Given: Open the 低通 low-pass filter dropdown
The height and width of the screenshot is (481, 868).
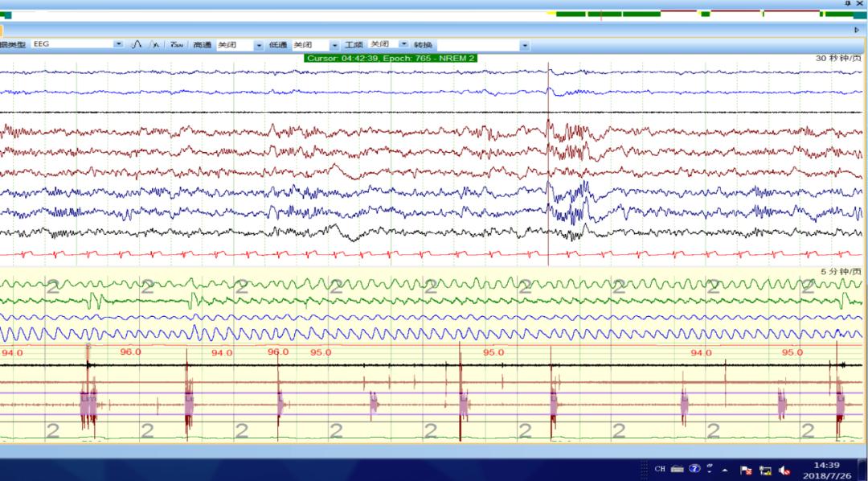Looking at the screenshot, I should click(335, 46).
